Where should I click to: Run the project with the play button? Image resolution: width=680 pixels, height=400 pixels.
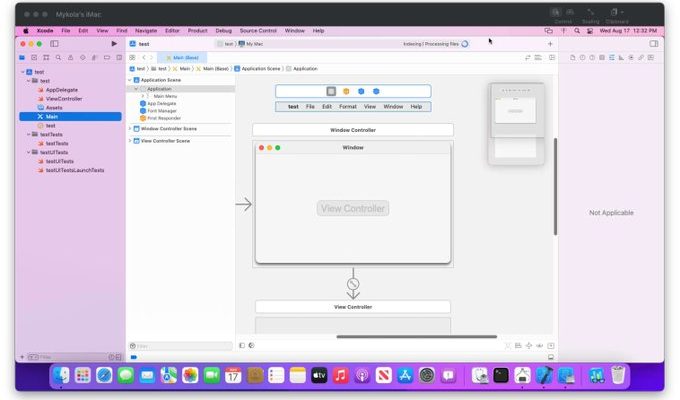pos(114,44)
